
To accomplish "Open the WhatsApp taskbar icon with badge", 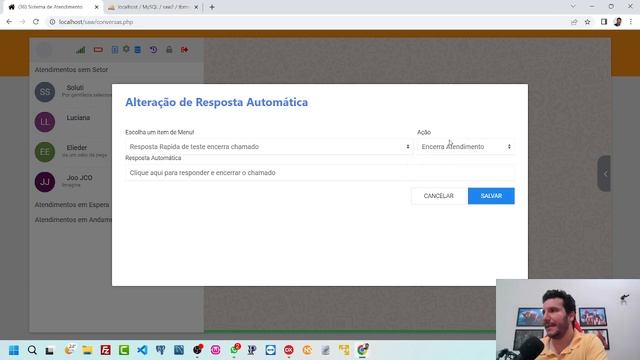I will [234, 349].
